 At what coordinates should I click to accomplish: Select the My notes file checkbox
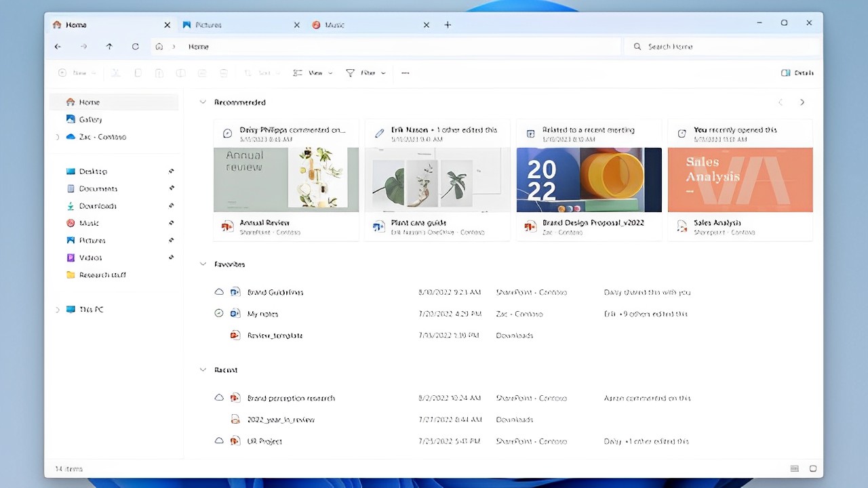218,313
